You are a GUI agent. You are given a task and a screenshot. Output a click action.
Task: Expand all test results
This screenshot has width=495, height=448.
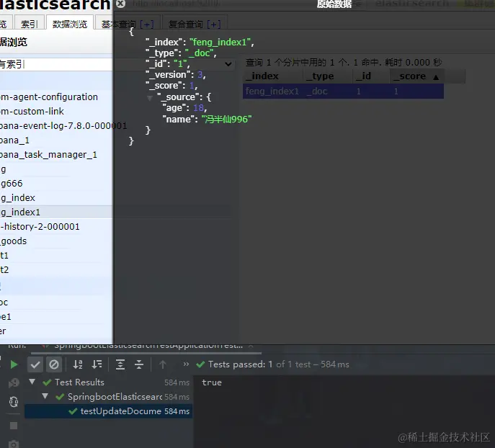tap(120, 364)
